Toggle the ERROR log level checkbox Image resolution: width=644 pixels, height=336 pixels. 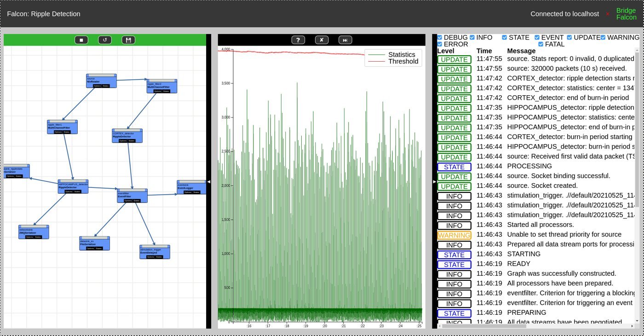point(440,44)
